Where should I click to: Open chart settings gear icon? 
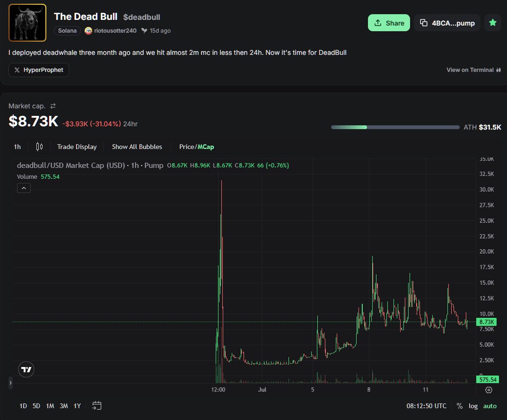[489, 390]
